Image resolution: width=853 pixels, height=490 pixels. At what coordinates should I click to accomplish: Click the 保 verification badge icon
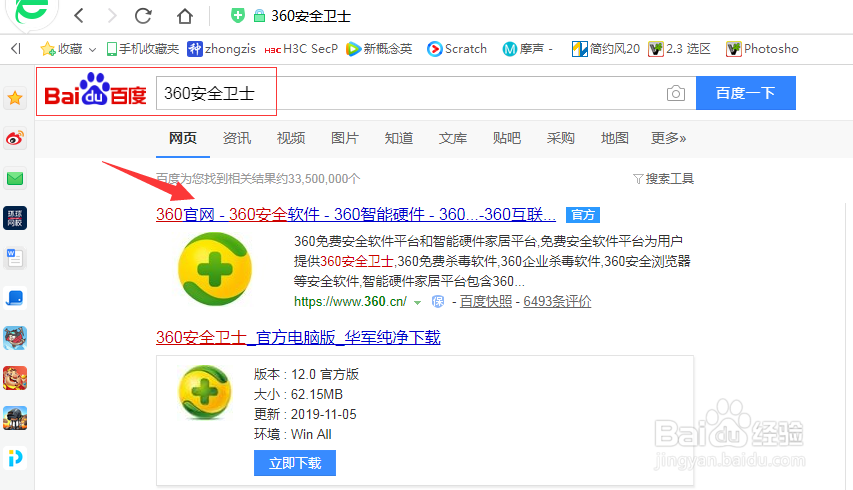click(438, 301)
